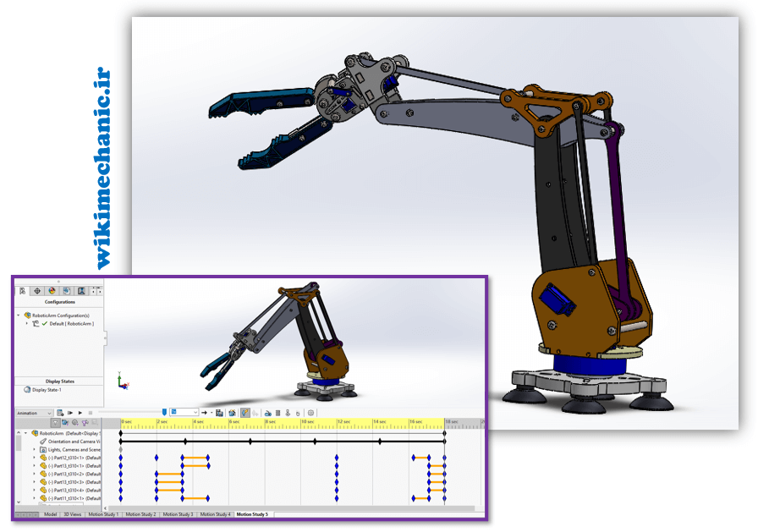This screenshot has width=758, height=532.
Task: Open the Animation study type dropdown
Action: (x=34, y=413)
